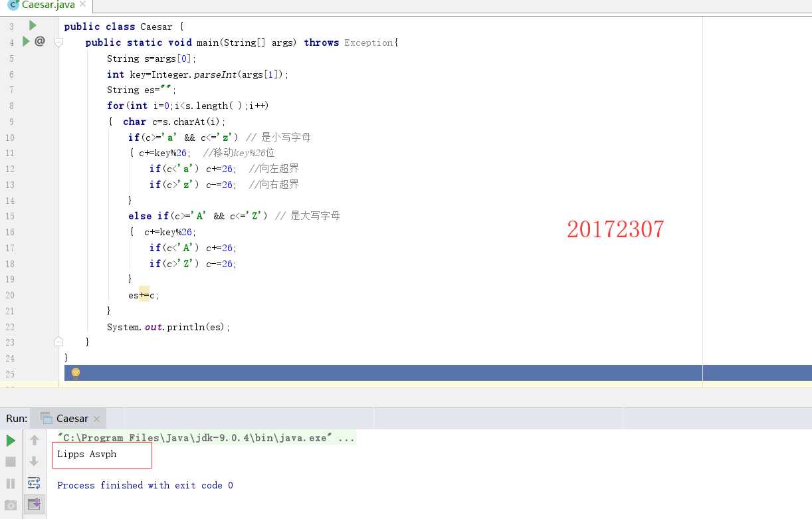The height and width of the screenshot is (519, 812).
Task: Place cursor on 'public class Caesar {' line
Action: click(x=124, y=27)
